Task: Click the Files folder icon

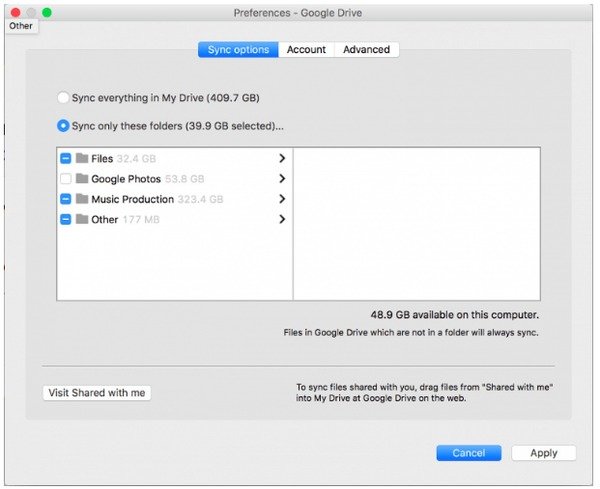Action: tap(82, 158)
